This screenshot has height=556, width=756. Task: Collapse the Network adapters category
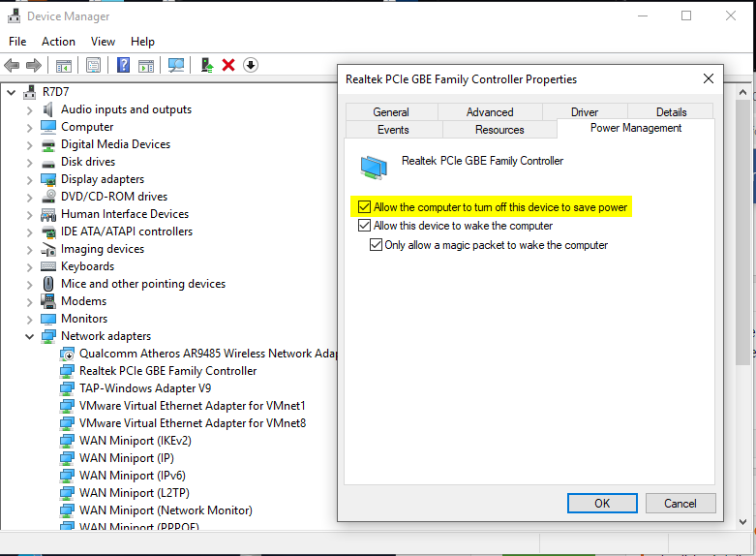point(29,336)
